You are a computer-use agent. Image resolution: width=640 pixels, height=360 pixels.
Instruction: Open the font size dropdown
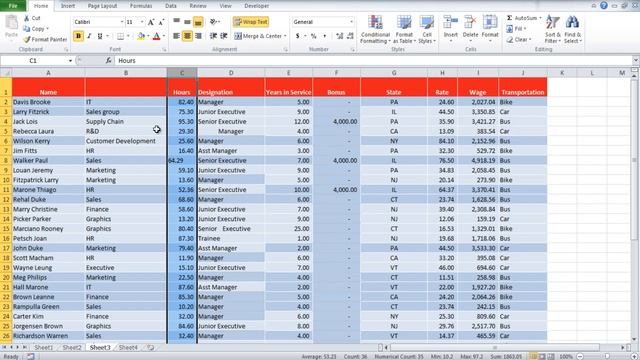point(142,22)
